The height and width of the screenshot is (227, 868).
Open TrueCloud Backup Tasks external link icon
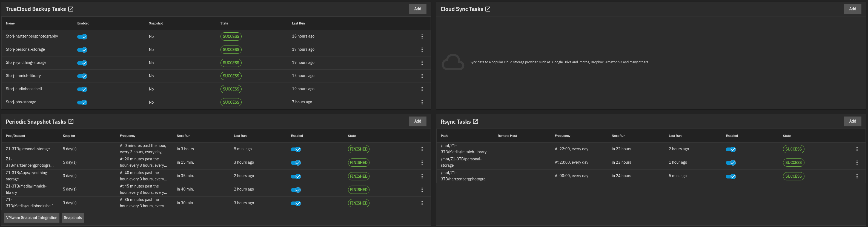pos(71,9)
